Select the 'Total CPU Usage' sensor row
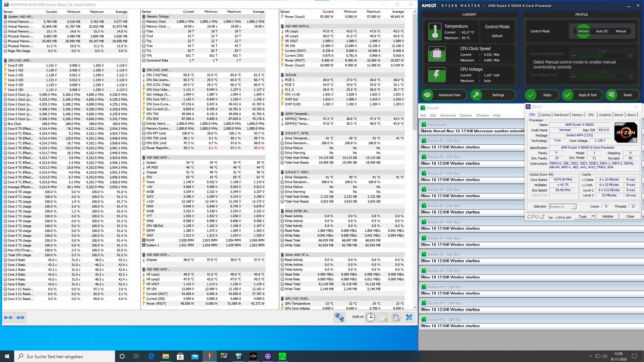This screenshot has height=362, width=644. click(66, 255)
